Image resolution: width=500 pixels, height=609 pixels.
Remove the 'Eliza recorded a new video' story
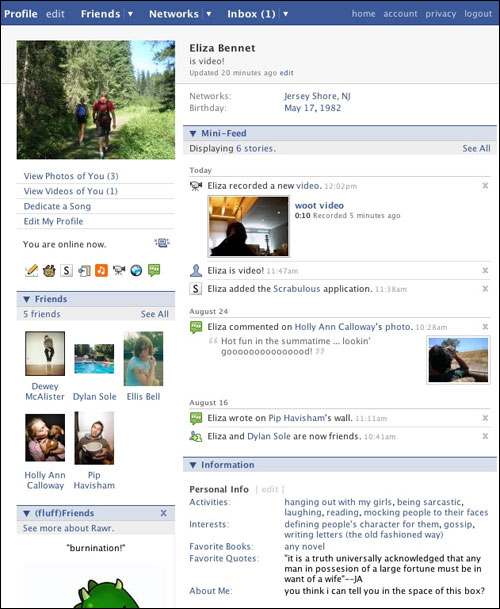[485, 186]
